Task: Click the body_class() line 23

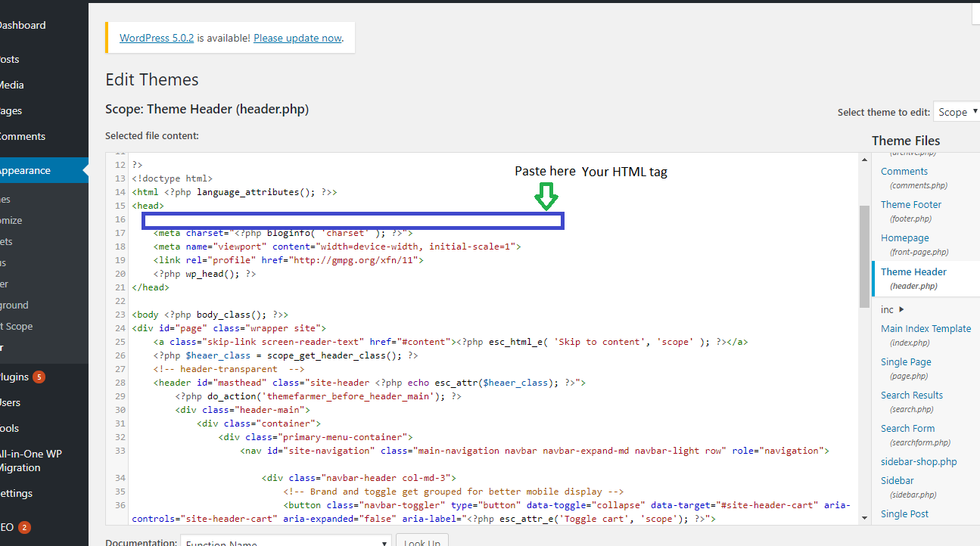Action: [210, 315]
